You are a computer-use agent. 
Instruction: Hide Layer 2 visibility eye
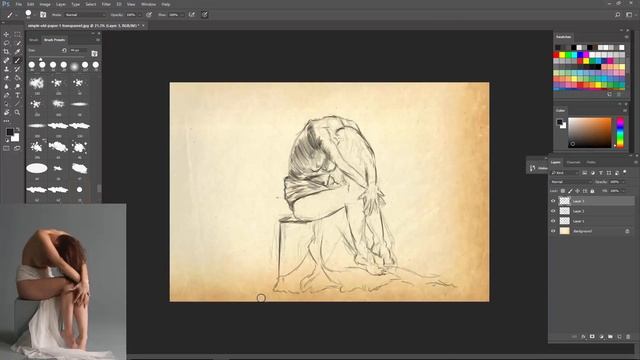tap(553, 211)
